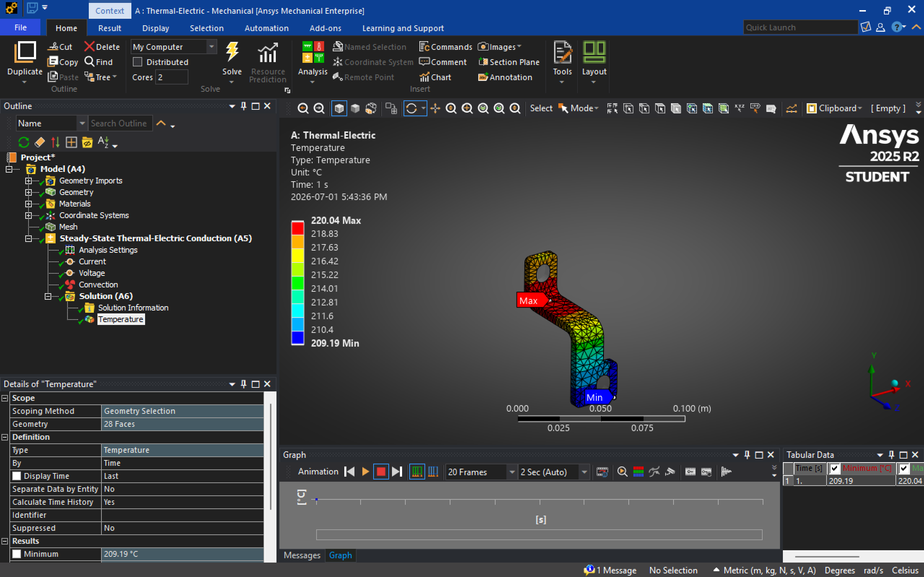Switch to the Display ribbon tab

click(x=156, y=28)
